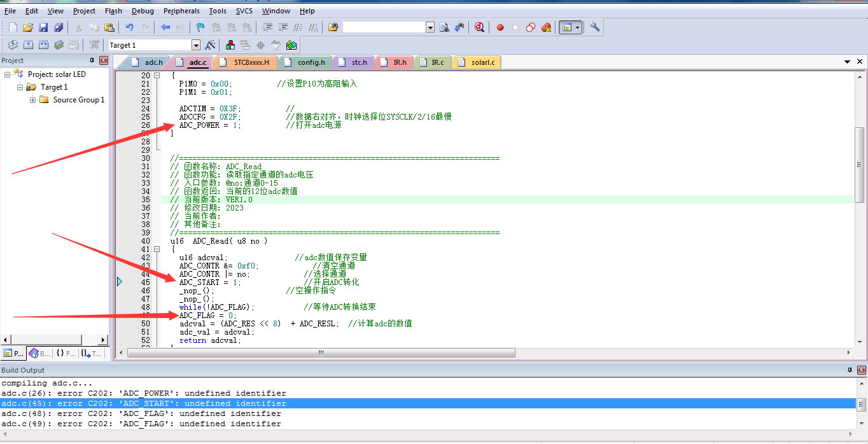This screenshot has height=444, width=868.
Task: Collapse the Project: solar LED node
Action: (x=8, y=74)
